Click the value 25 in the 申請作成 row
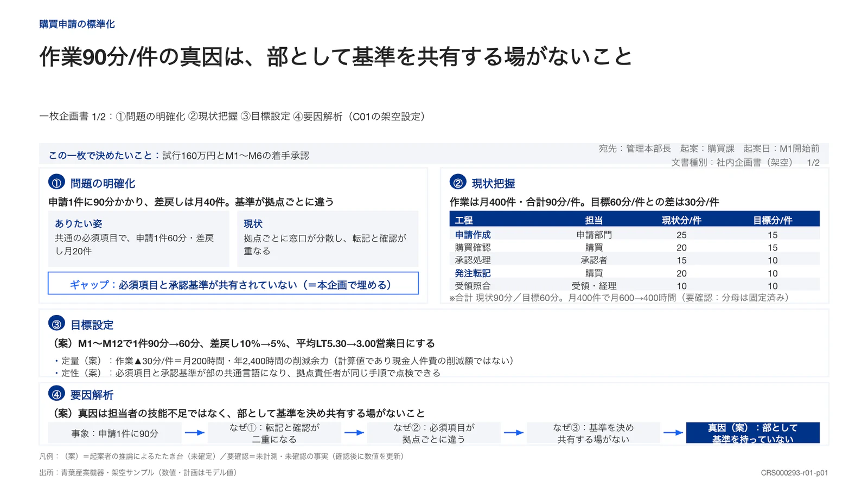868x488 pixels. [x=681, y=235]
